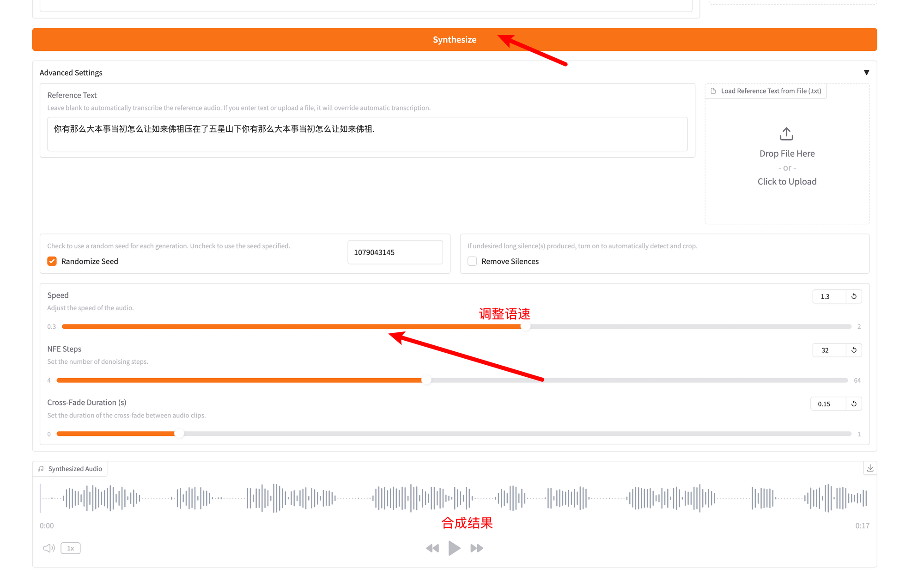This screenshot has width=924, height=576.
Task: Enable the Remove Silences checkbox
Action: 472,261
